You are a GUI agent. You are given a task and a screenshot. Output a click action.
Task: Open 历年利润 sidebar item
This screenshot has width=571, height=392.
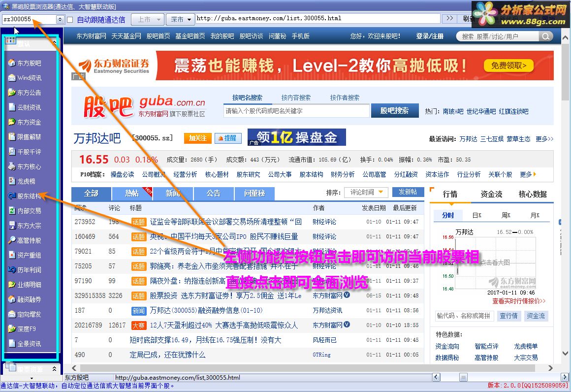point(25,270)
